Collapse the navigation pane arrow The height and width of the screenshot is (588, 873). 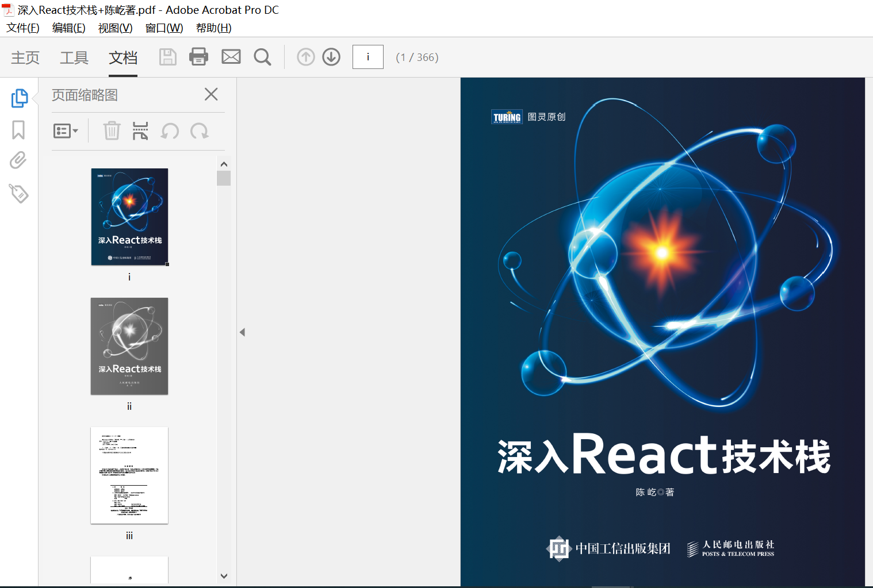(x=243, y=332)
